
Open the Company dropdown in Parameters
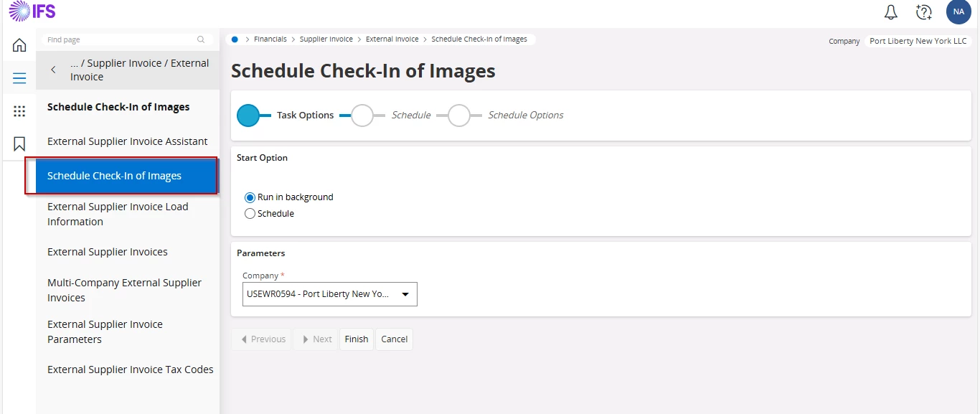(330, 294)
